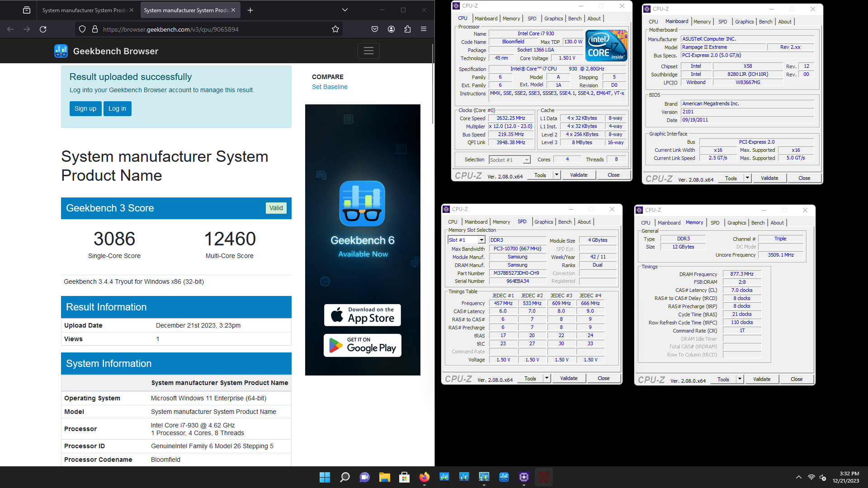Select About tab in top-right CPU-Z window
The width and height of the screenshot is (868, 488).
[785, 22]
